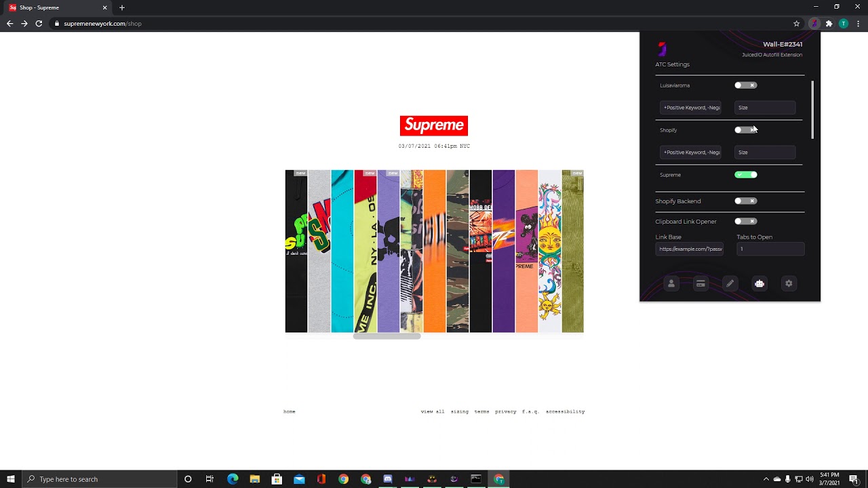
Task: Open the Chrome profile avatar
Action: click(x=844, y=24)
